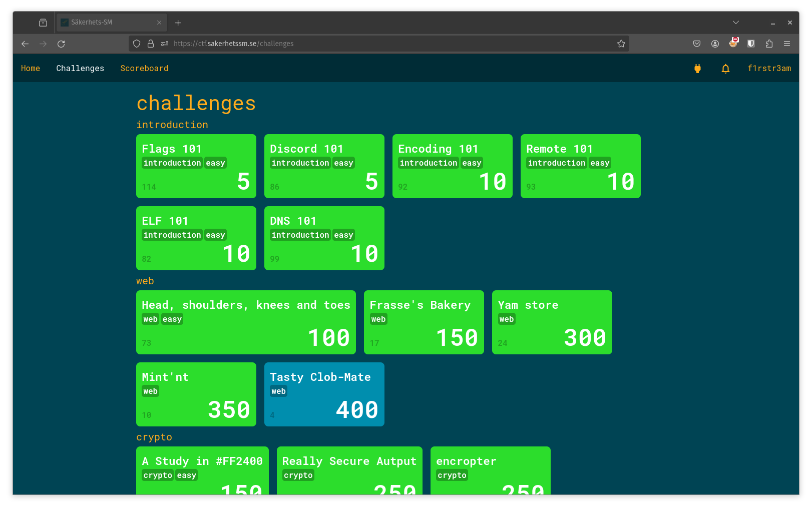Image resolution: width=812 pixels, height=509 pixels.
Task: Open the Extensions puzzle-piece icon
Action: click(x=769, y=44)
